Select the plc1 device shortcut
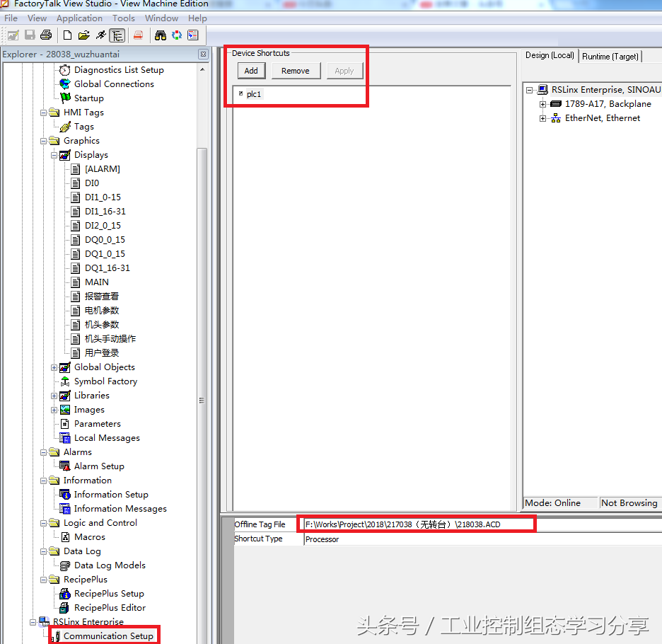 254,94
